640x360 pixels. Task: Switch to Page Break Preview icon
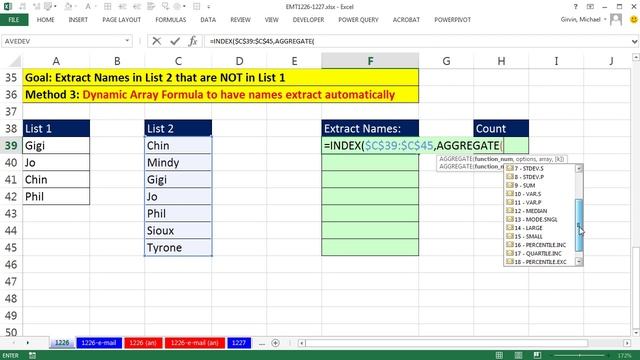point(538,356)
